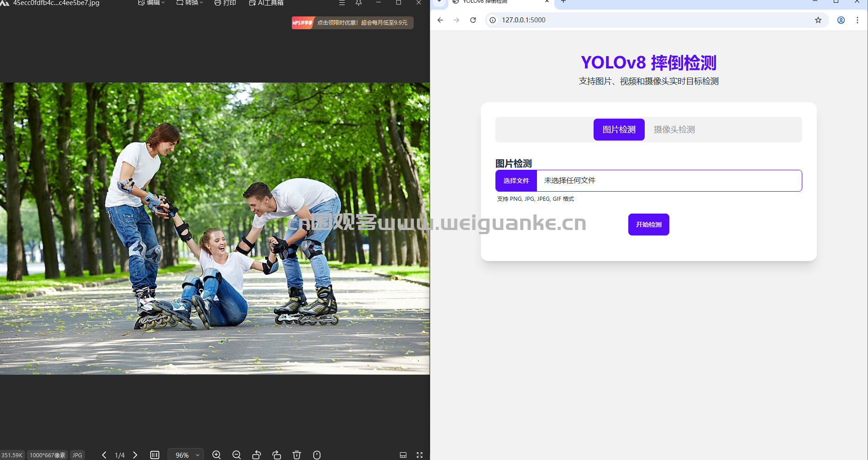Zoom in on the skating photo
868x460 pixels.
(216, 455)
